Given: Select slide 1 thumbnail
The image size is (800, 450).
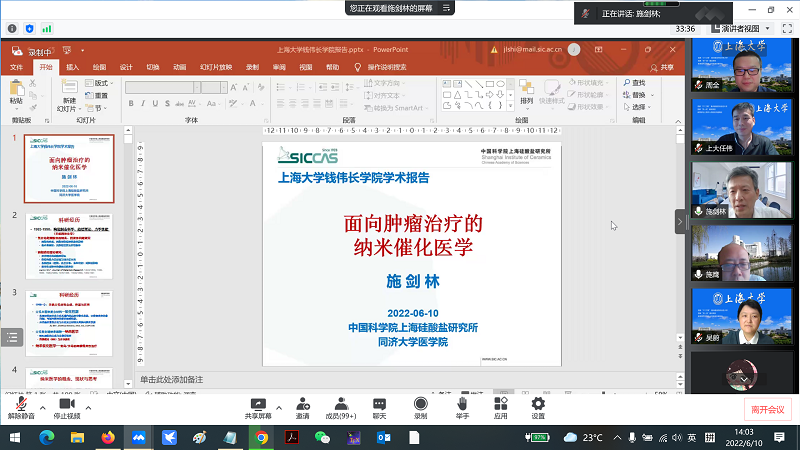Looking at the screenshot, I should point(69,169).
